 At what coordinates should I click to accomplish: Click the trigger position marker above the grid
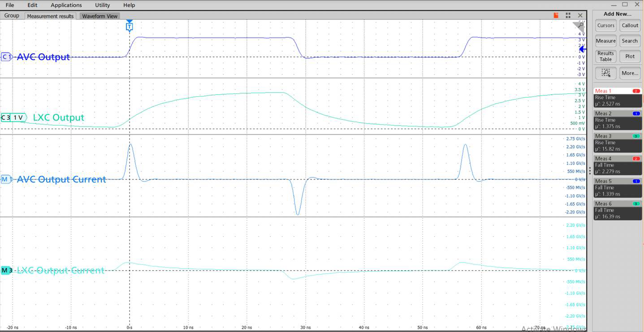(x=129, y=26)
